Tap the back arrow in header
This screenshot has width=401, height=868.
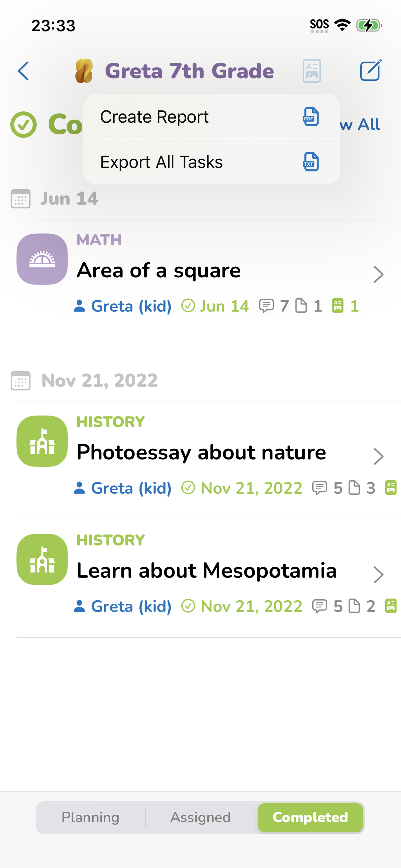click(x=23, y=71)
